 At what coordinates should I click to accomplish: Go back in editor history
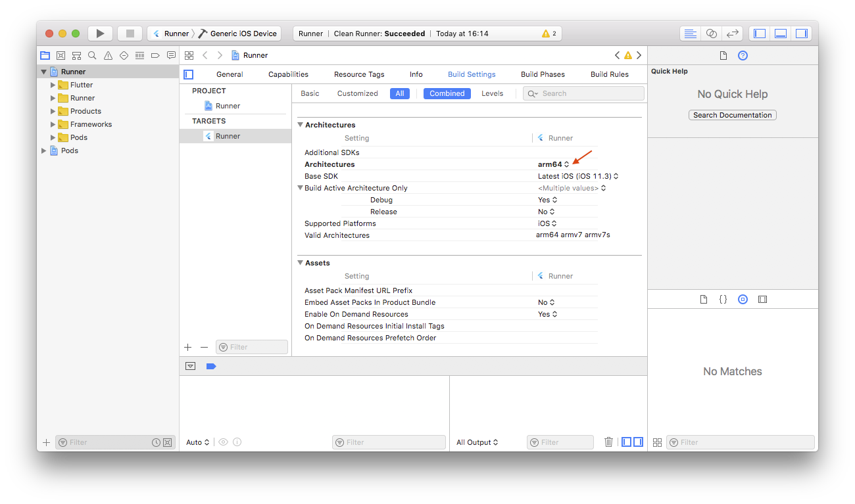205,55
